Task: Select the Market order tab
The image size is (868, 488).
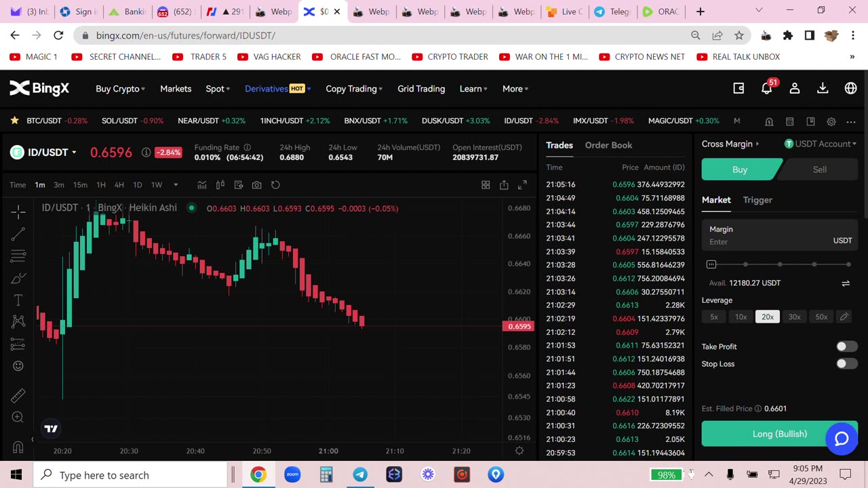Action: coord(716,200)
